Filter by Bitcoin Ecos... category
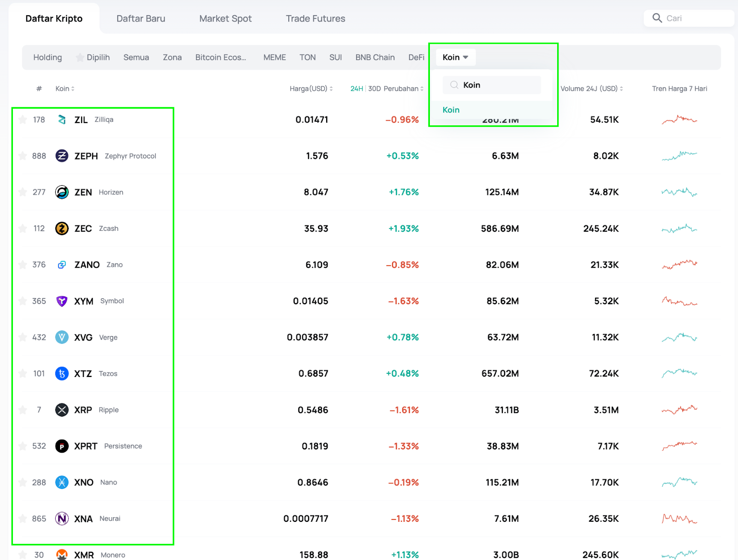 (x=220, y=57)
